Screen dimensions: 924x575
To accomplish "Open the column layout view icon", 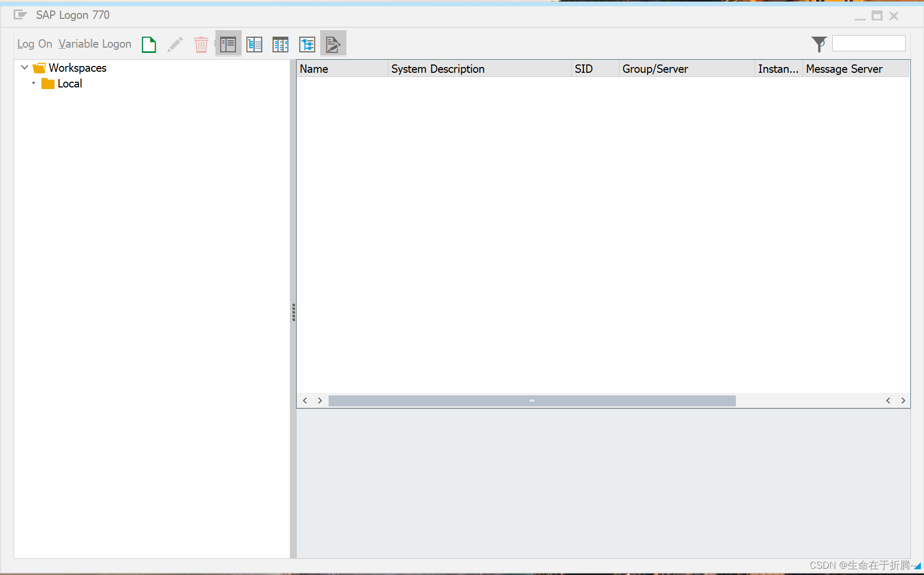I will click(280, 44).
